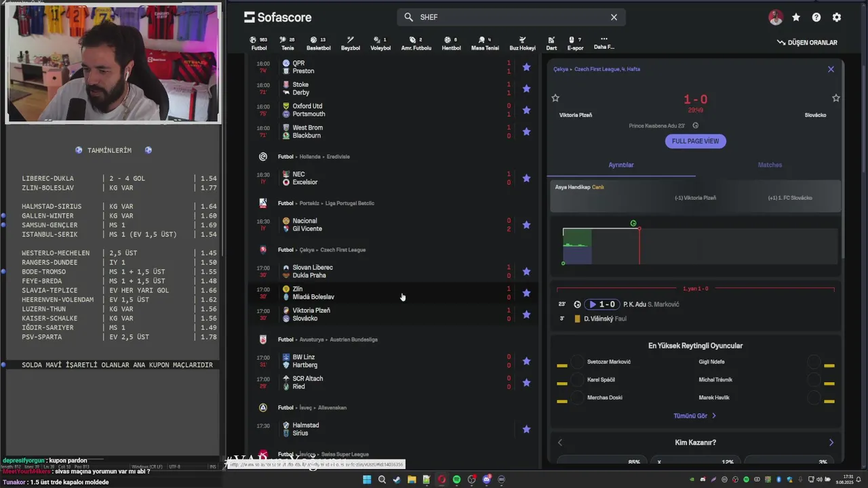Unfavorite the NEC vs Excelsior match
Image resolution: width=868 pixels, height=488 pixels.
pyautogui.click(x=526, y=178)
